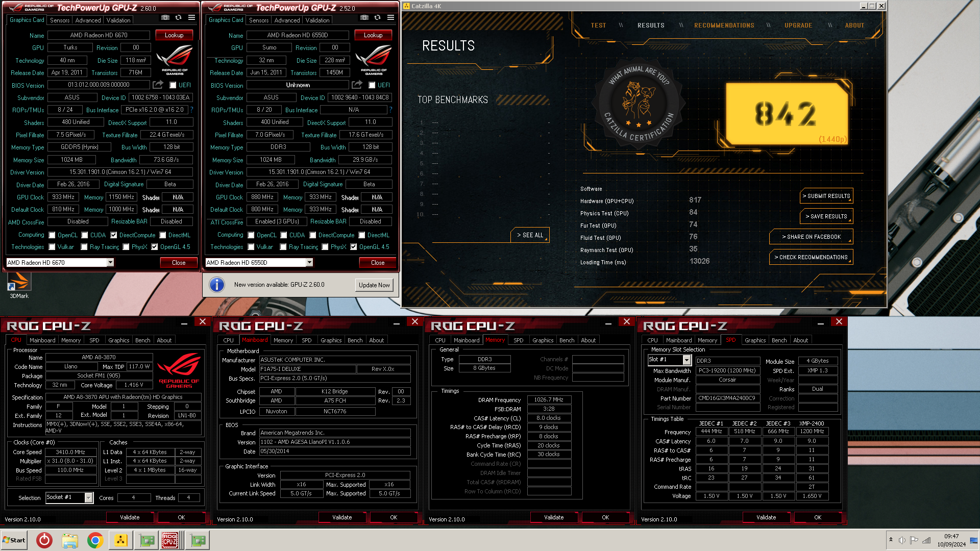Click camera icon in GPU-Z 2.52.0 window
Viewport: 980px width, 551px height.
364,18
